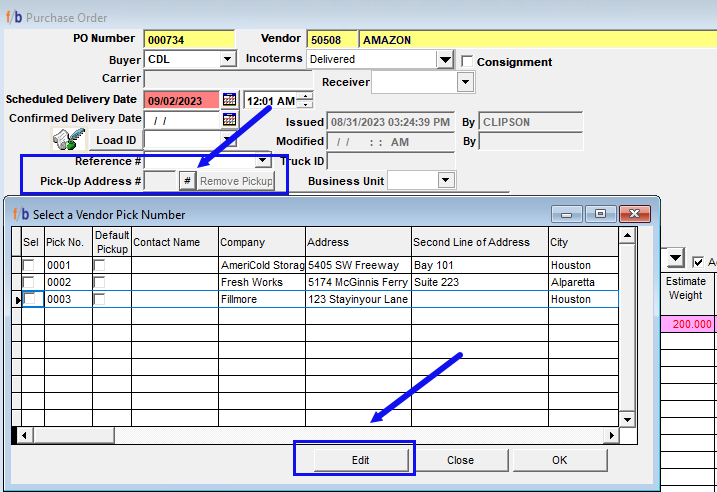Image resolution: width=717 pixels, height=492 pixels.
Task: Maximize the Select a Vendor Pick Number dialog
Action: [601, 214]
